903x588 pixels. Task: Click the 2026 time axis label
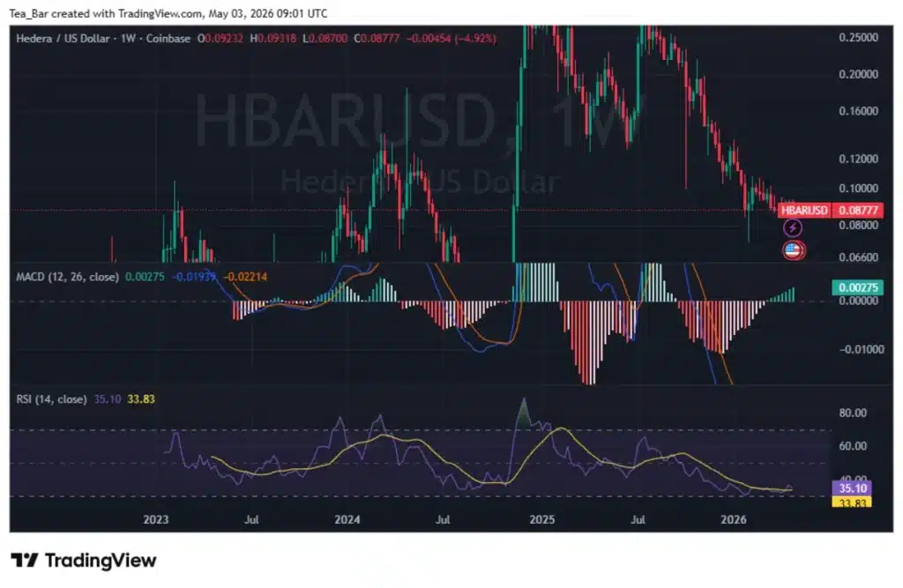tap(734, 519)
